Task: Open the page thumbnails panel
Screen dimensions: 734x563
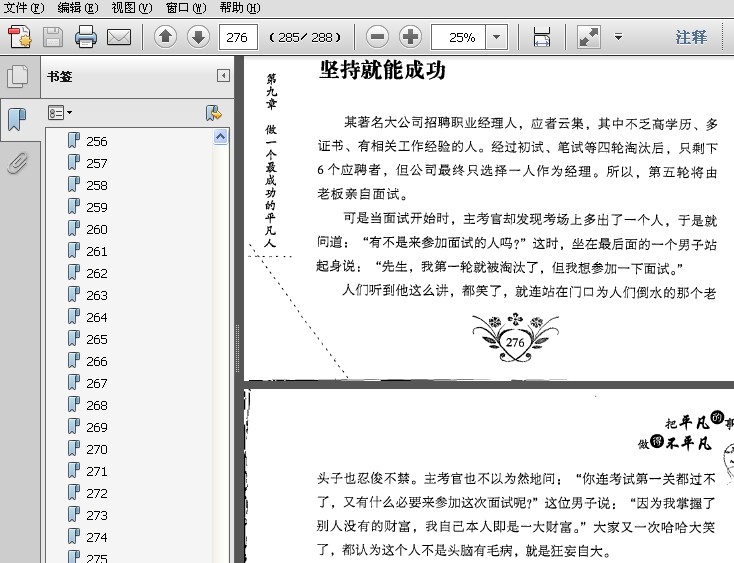Action: click(18, 76)
